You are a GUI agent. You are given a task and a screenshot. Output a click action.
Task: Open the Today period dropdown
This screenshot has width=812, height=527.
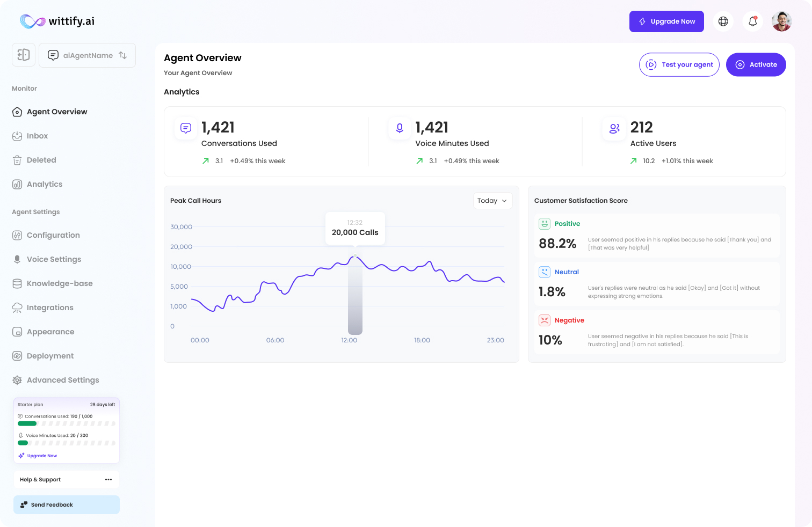[x=492, y=201]
